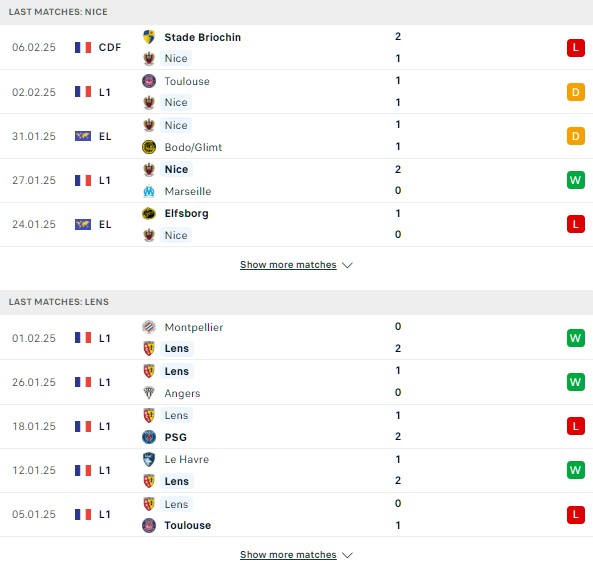Click the Europa League flag icon on 31.01.25
593x572 pixels.
(83, 136)
